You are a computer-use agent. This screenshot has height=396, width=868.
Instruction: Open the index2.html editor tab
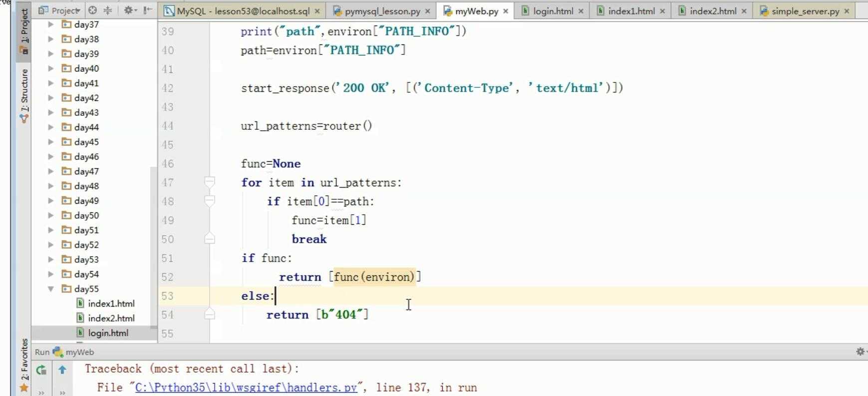point(713,10)
